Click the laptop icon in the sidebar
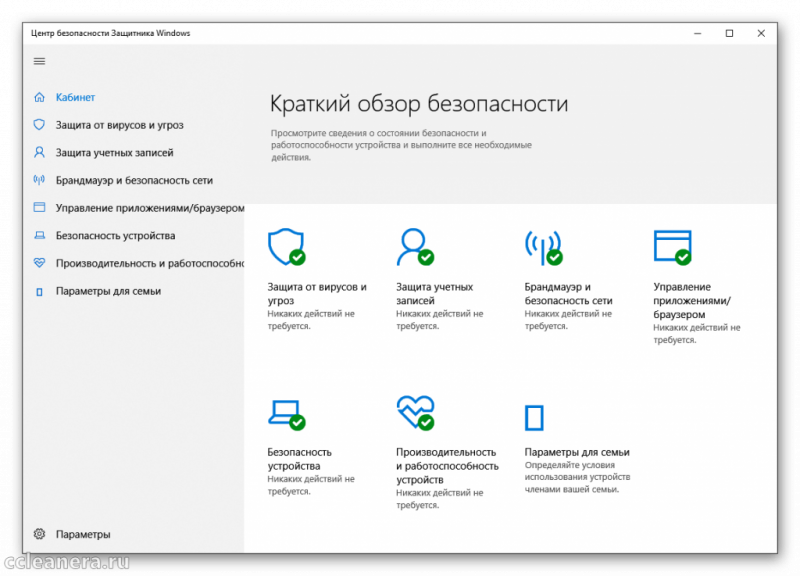 click(x=39, y=235)
